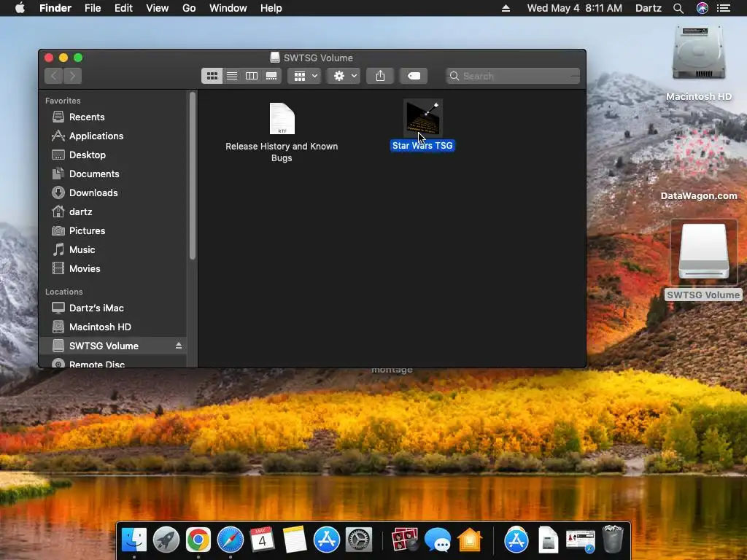This screenshot has height=560, width=747.
Task: Open Safari from the Dock
Action: (230, 540)
